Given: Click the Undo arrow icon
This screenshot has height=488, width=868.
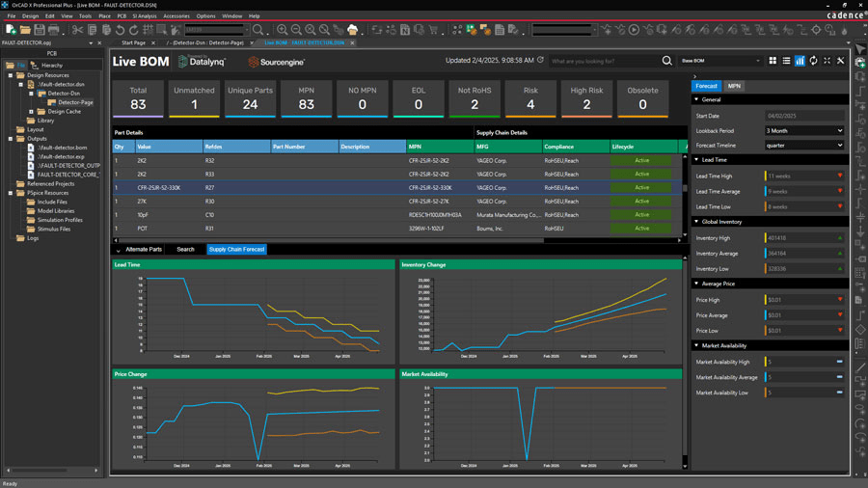Looking at the screenshot, I should [120, 30].
